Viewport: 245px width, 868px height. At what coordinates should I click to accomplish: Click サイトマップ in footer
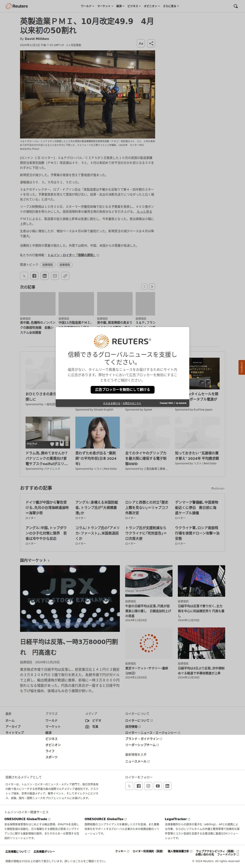15,733
